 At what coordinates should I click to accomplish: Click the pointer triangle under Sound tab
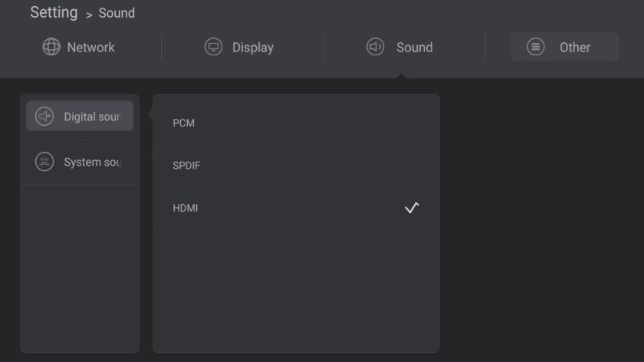(x=402, y=76)
